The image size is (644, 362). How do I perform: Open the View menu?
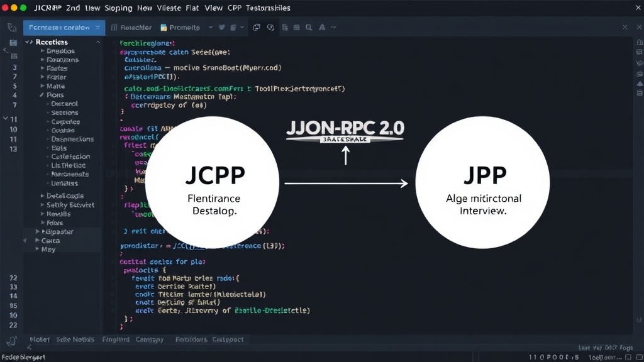(x=214, y=8)
